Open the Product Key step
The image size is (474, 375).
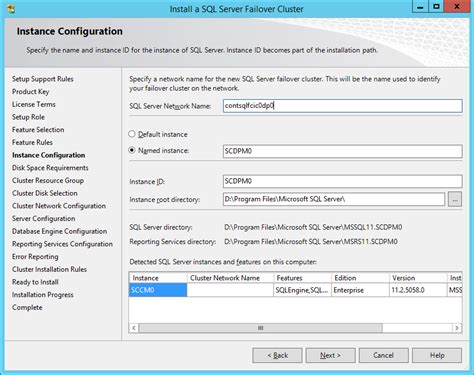coord(31,92)
